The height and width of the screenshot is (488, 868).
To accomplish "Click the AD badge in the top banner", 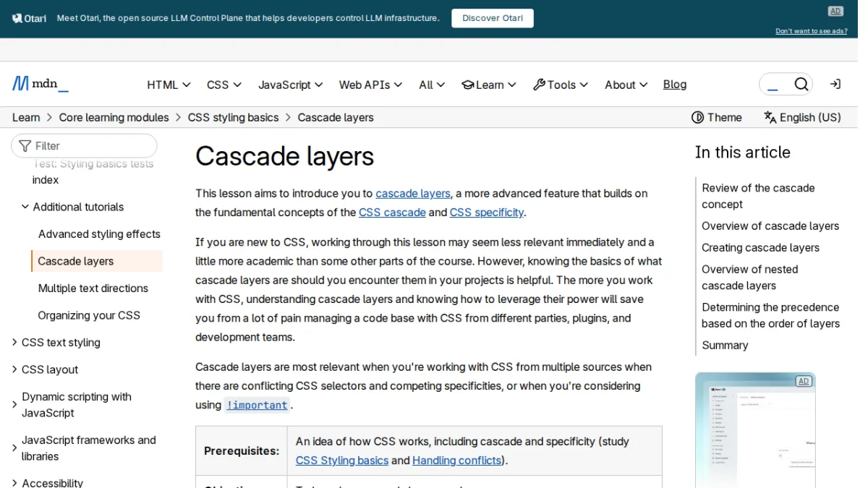I will click(835, 11).
